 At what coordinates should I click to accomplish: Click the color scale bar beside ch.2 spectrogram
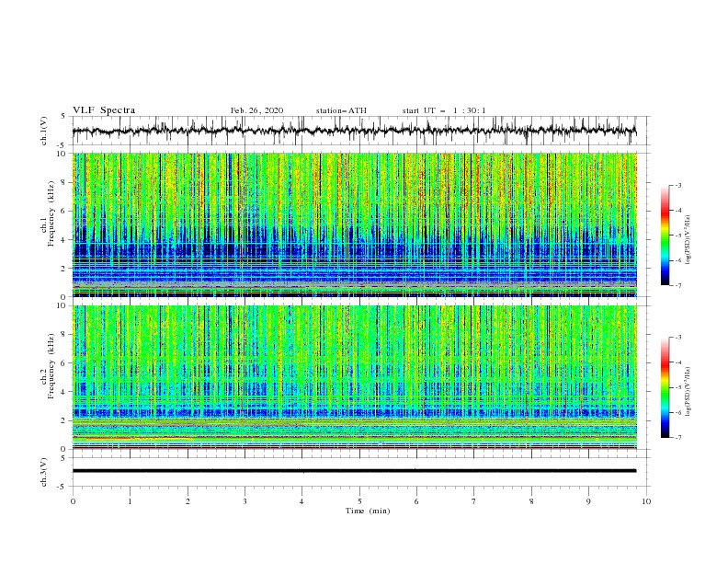[665, 387]
